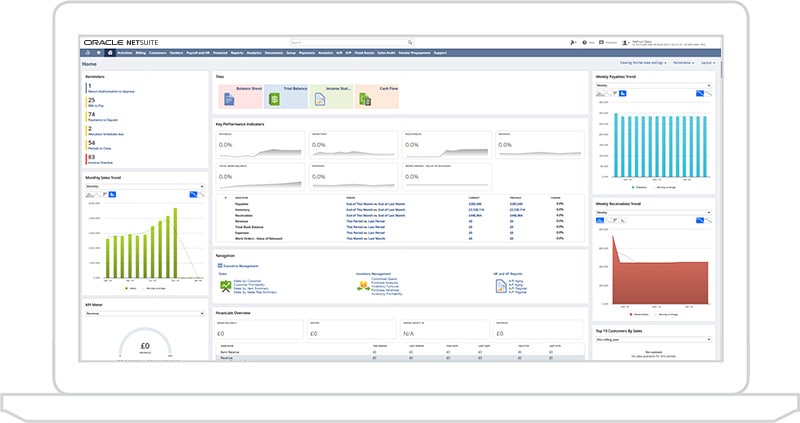This screenshot has height=423, width=800.
Task: Click the Total Bank Balance KPI tile
Action: pos(260,177)
